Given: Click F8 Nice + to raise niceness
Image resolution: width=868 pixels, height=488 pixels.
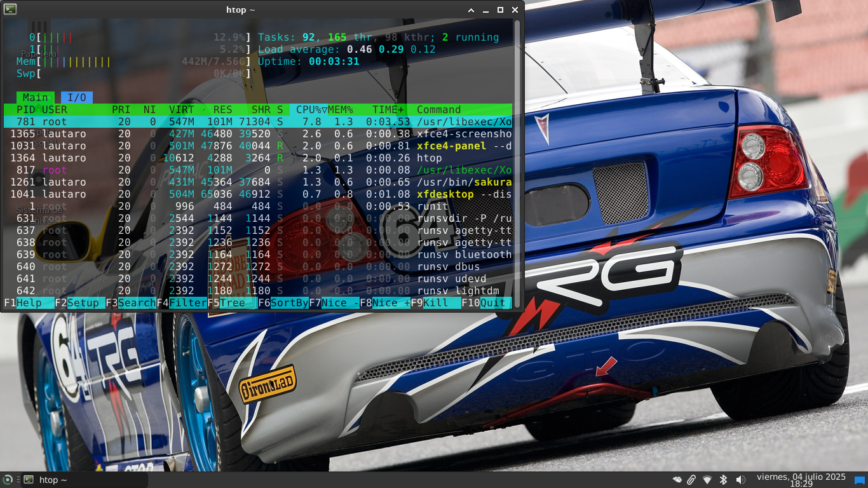Looking at the screenshot, I should coord(385,303).
